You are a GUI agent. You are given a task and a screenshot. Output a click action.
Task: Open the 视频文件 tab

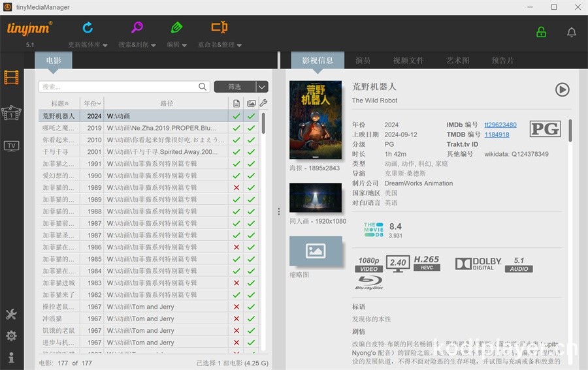click(x=408, y=61)
